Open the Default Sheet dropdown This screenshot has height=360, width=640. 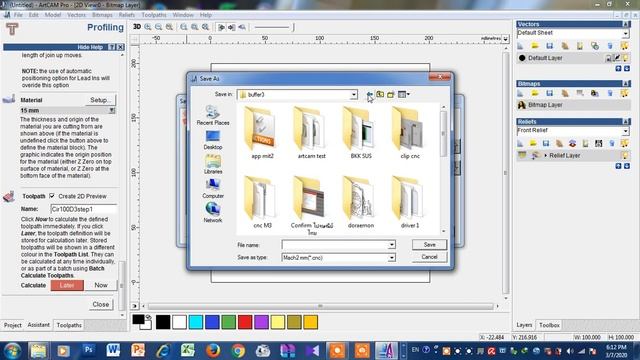626,33
